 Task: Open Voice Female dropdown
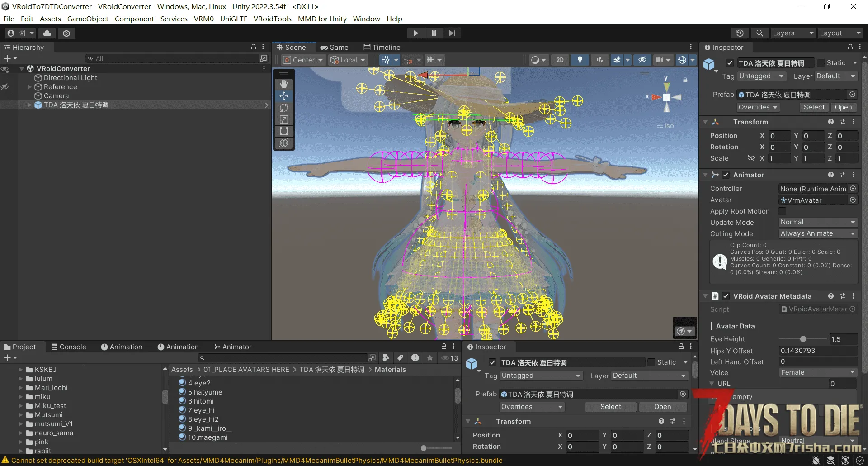[x=818, y=372]
